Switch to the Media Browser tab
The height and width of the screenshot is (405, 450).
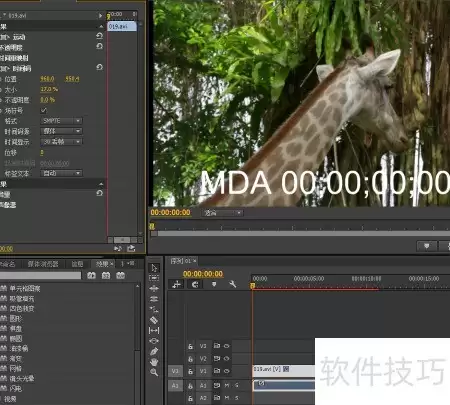pos(43,264)
